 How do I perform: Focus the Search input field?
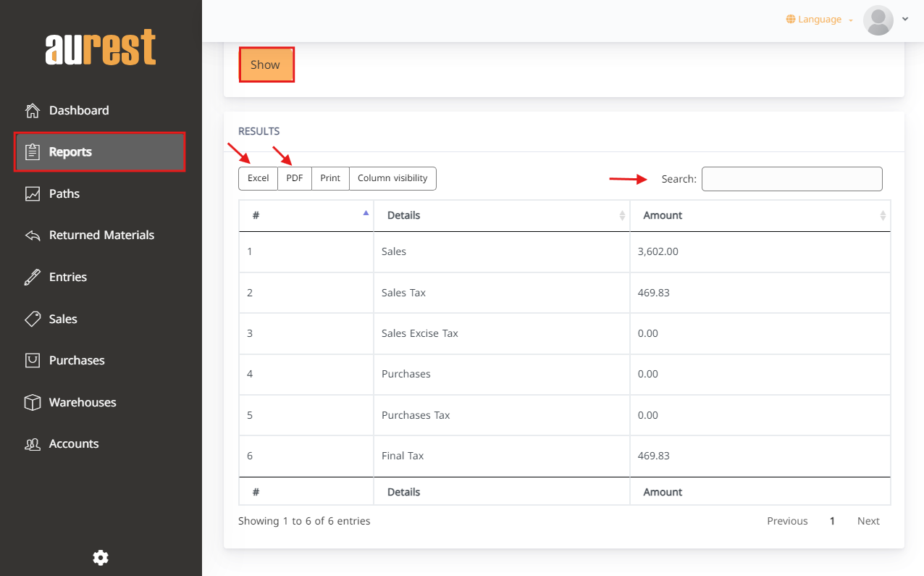point(791,179)
